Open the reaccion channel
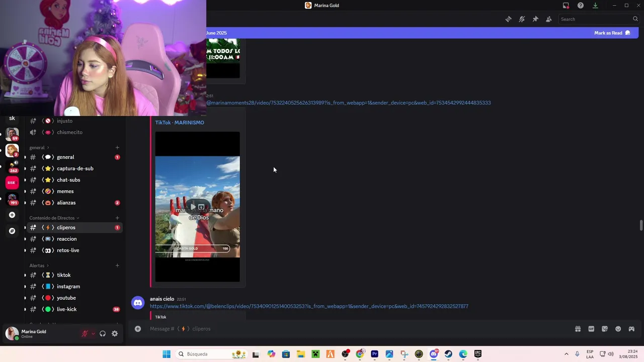 coord(74,239)
